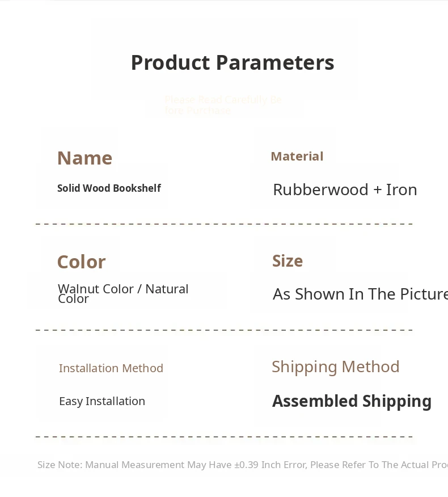Viewport: 448px width, 497px height.
Task: Select the Size heading label
Action: click(287, 261)
